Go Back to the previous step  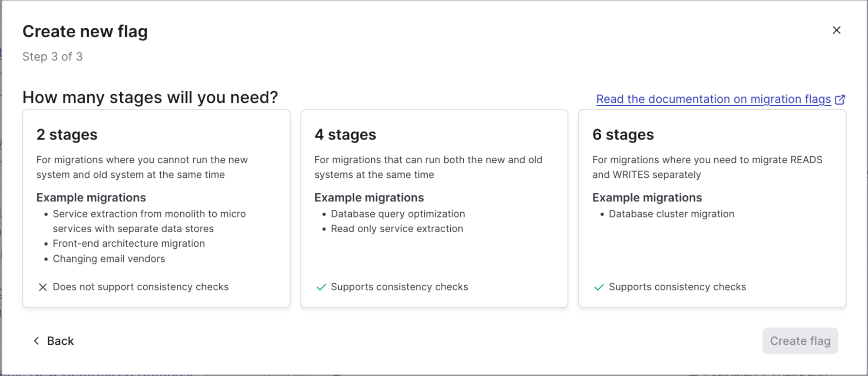[x=60, y=341]
